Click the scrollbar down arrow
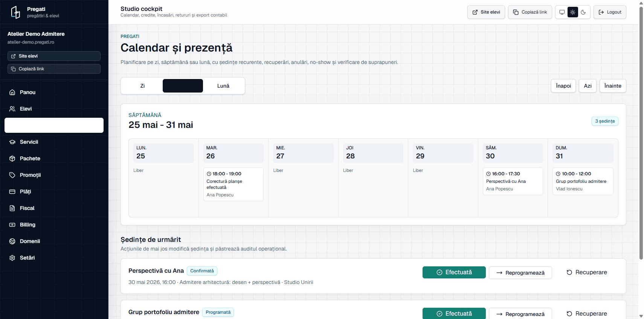This screenshot has width=644, height=319. click(641, 316)
